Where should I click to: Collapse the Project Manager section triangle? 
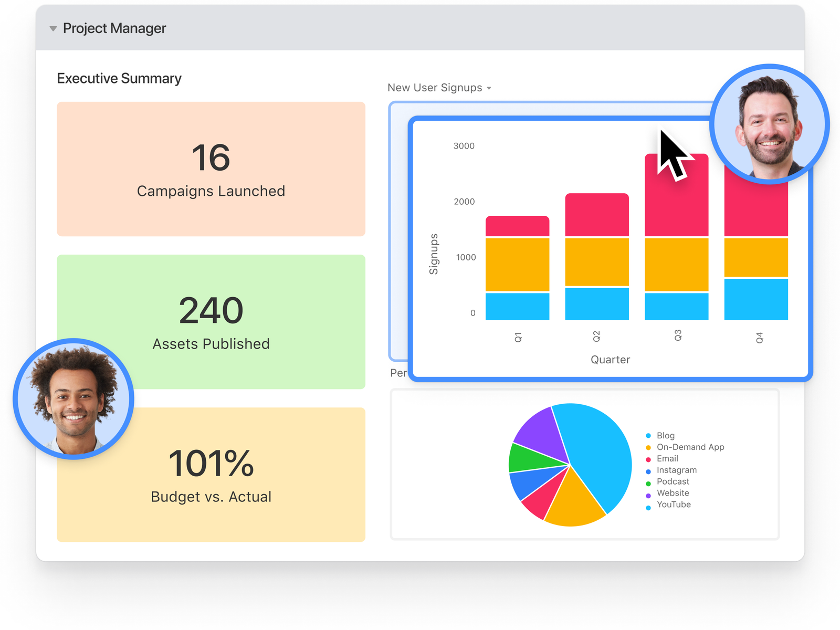pyautogui.click(x=53, y=28)
